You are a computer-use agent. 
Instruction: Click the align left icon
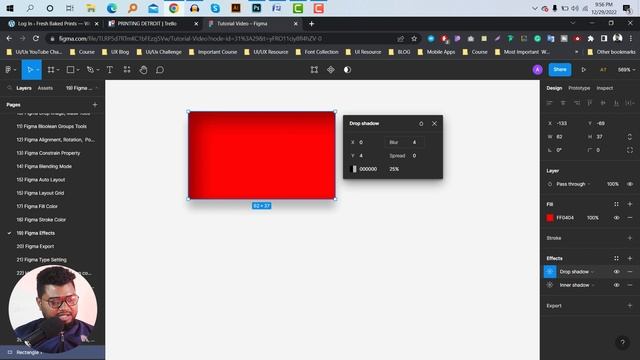(550, 103)
